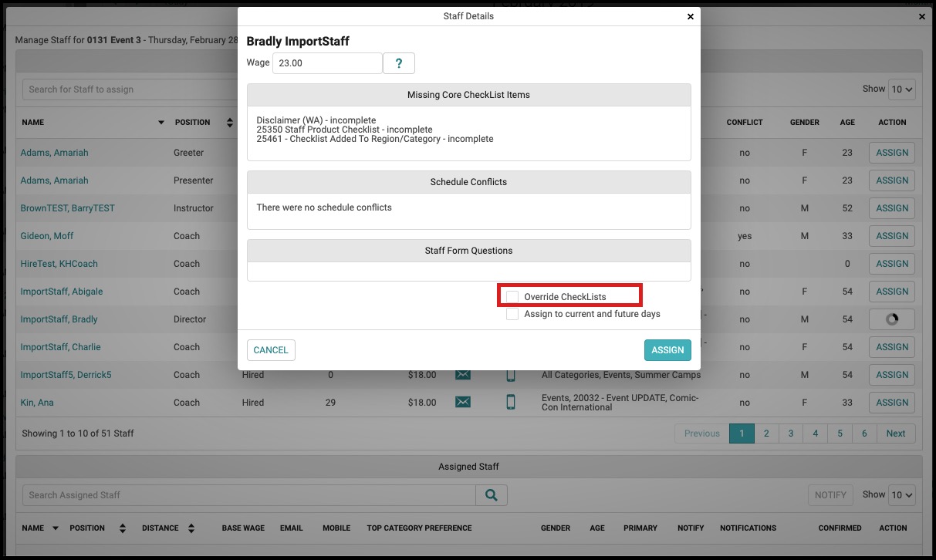Close the Staff Details dialog
Image resolution: width=936 pixels, height=560 pixels.
[691, 16]
